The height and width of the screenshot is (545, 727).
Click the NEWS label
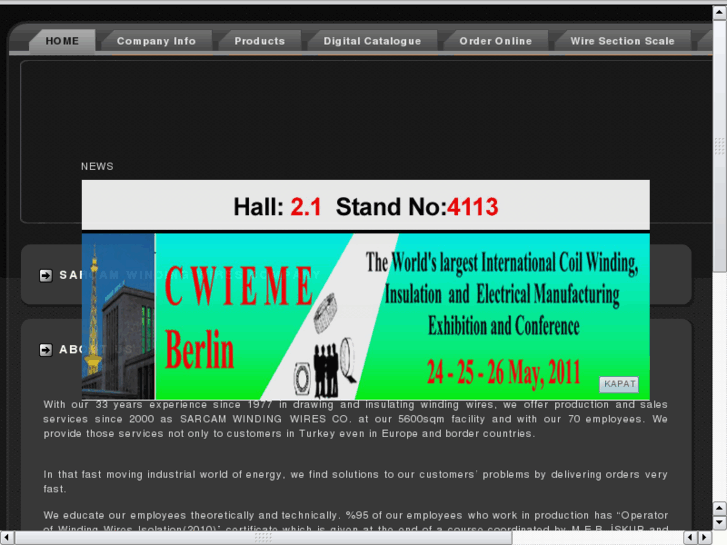[97, 167]
